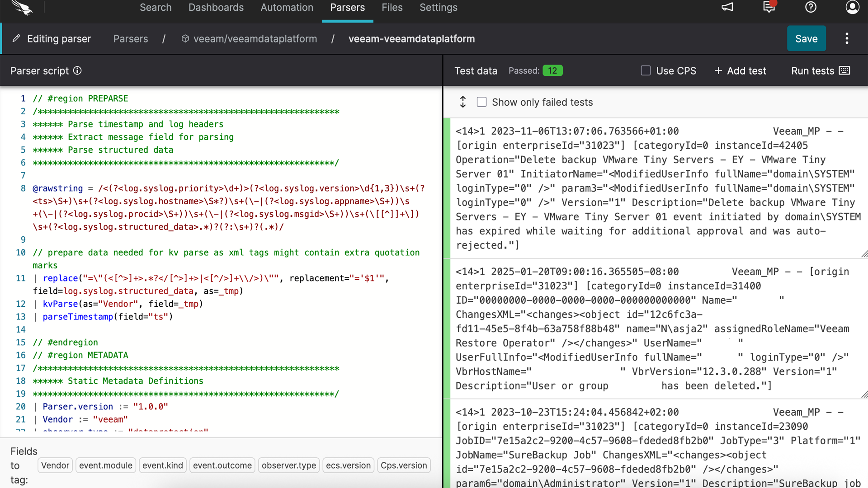Select the Vendor field tag
This screenshot has height=488, width=868.
(x=55, y=465)
